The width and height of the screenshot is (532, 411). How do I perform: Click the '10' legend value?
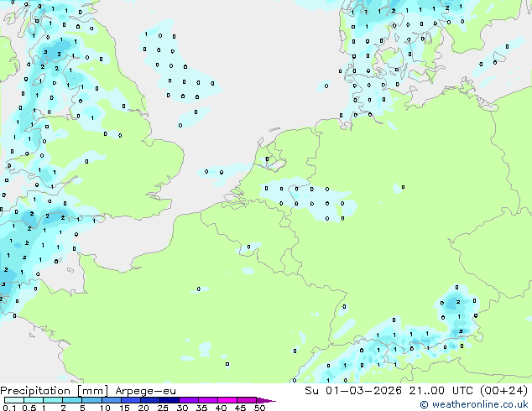(x=105, y=408)
